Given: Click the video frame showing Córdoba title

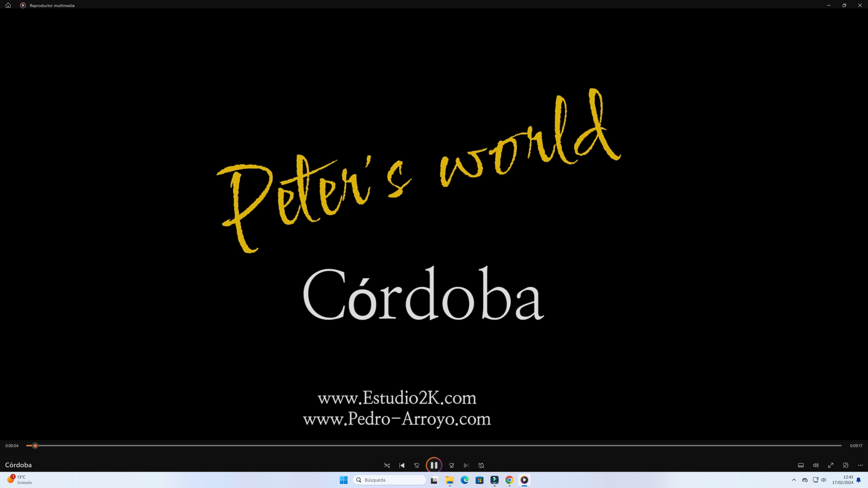Looking at the screenshot, I should click(x=434, y=224).
